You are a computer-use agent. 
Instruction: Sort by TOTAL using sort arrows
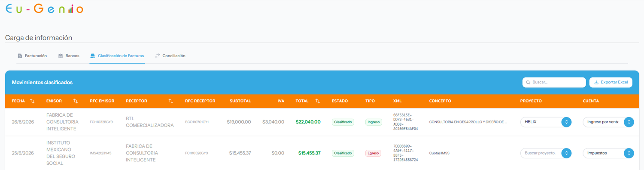(318, 101)
